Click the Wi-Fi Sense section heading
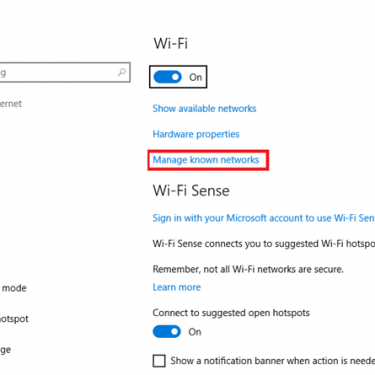 pos(191,191)
